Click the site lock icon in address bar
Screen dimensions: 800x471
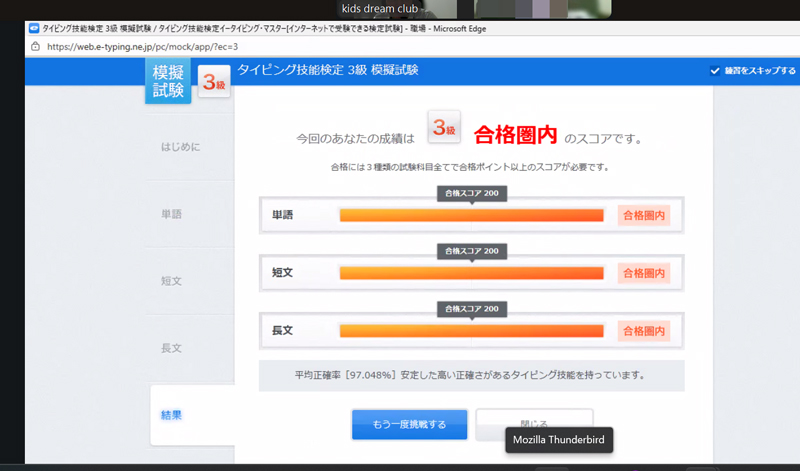coord(35,46)
